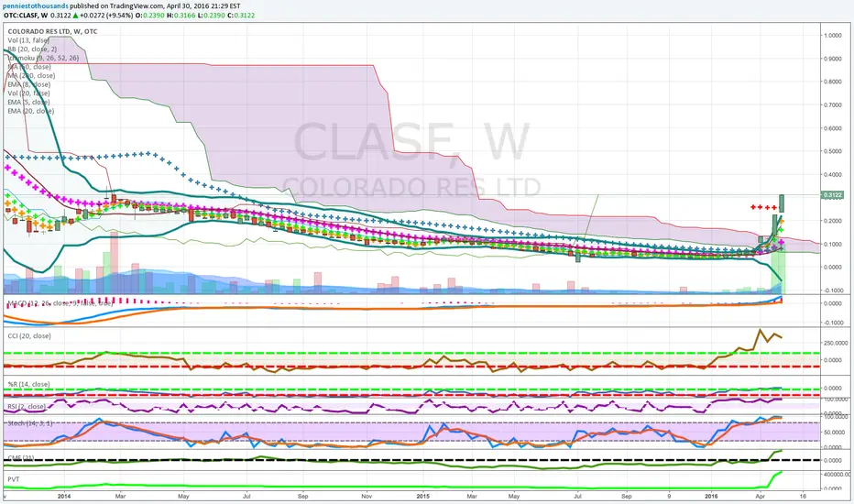
Task: Select the MA (50, close) indicator label
Action: (x=29, y=67)
